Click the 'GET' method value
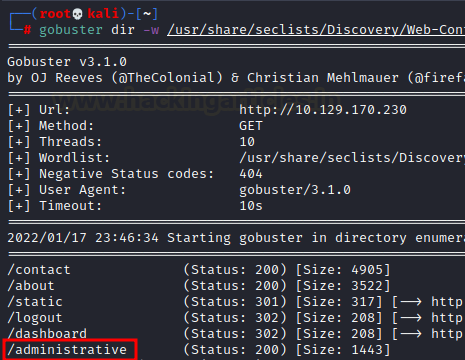 pyautogui.click(x=251, y=126)
